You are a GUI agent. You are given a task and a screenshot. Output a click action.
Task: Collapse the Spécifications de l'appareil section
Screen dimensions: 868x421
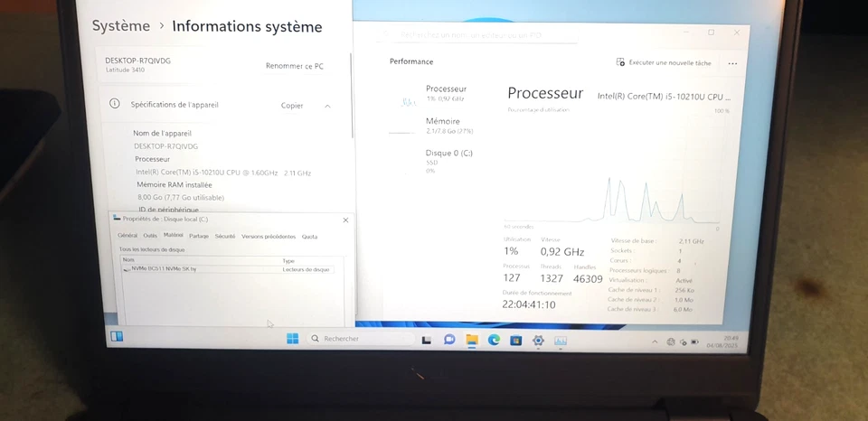327,107
